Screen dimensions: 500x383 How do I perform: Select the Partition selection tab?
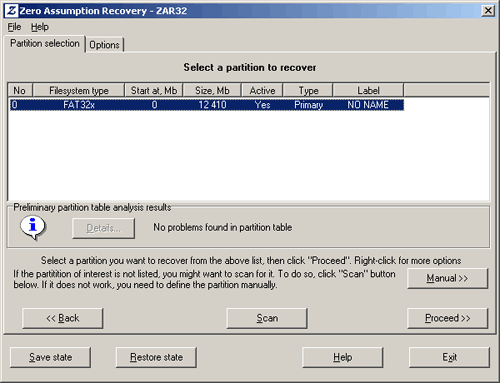pyautogui.click(x=45, y=44)
